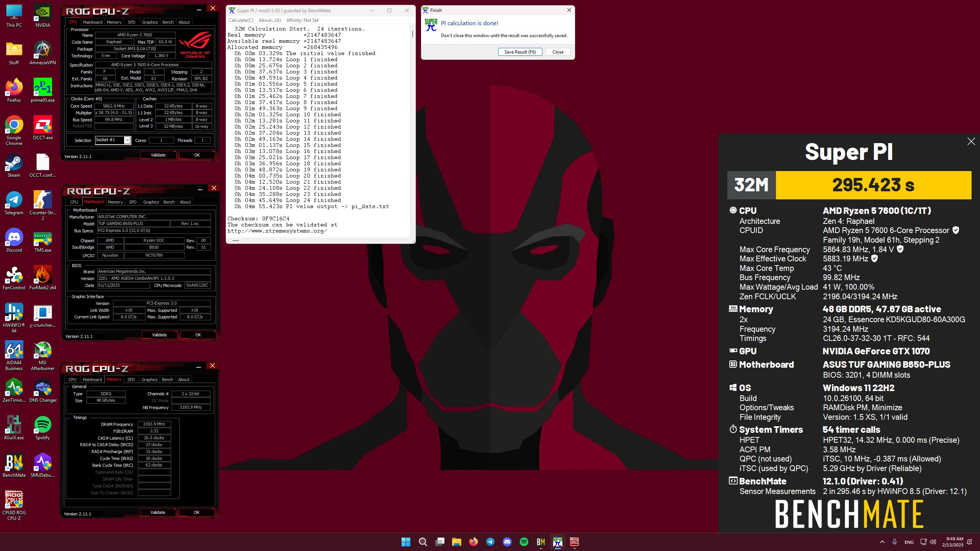Switch to Mainboard tab in top CPU-Z window

pyautogui.click(x=93, y=22)
